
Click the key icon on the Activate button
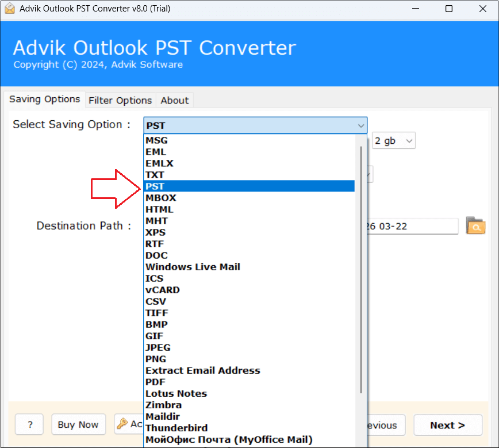(x=122, y=424)
